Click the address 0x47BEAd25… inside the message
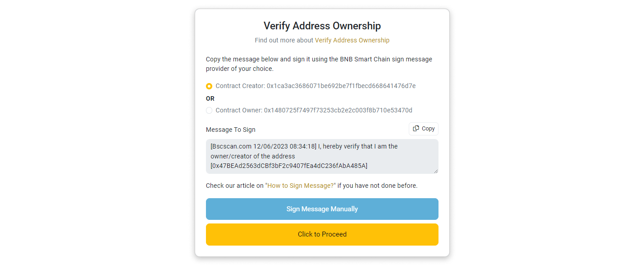The height and width of the screenshot is (265, 644). pos(289,166)
